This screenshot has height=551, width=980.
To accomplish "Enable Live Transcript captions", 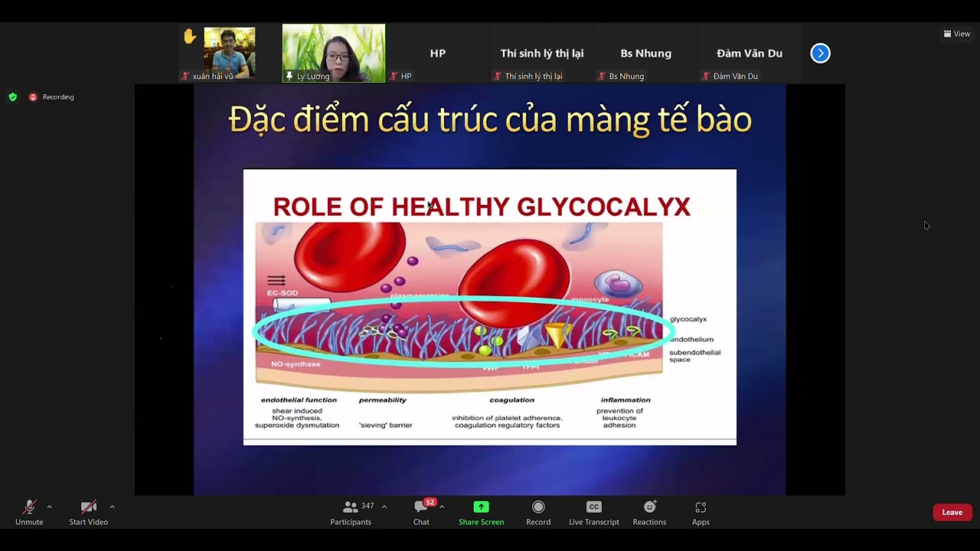I will tap(594, 513).
